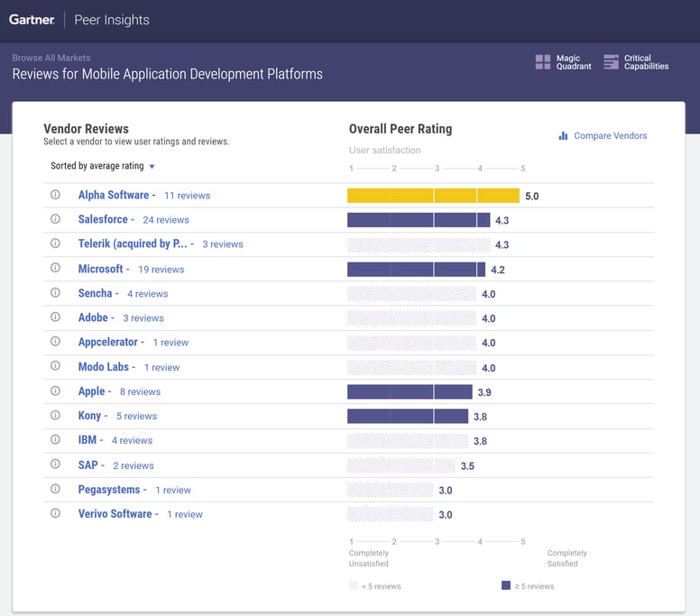Click the '8 reviews' count
The height and width of the screenshot is (616, 700).
[140, 391]
